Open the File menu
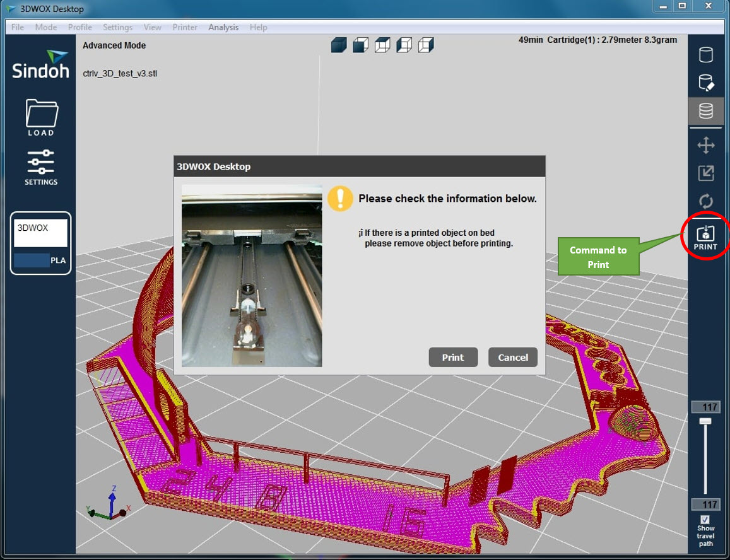This screenshot has width=730, height=560. 18,28
